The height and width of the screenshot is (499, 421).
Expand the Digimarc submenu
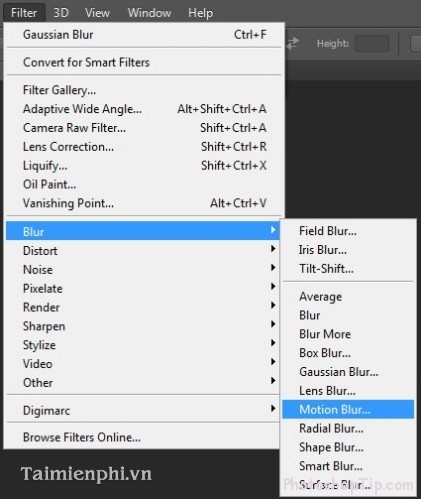[143, 410]
